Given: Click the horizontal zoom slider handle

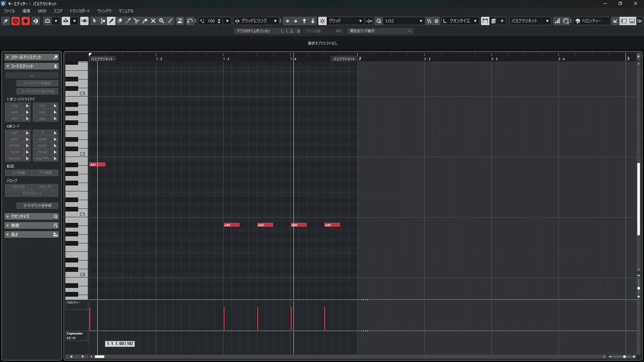Looking at the screenshot, I should tap(624, 357).
